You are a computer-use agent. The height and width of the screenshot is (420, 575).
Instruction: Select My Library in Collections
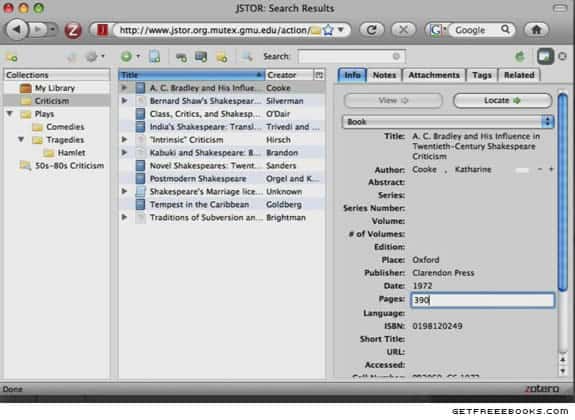(x=55, y=88)
